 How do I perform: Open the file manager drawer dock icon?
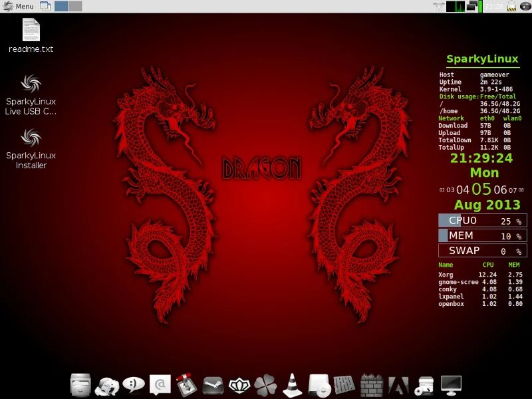tap(80, 385)
